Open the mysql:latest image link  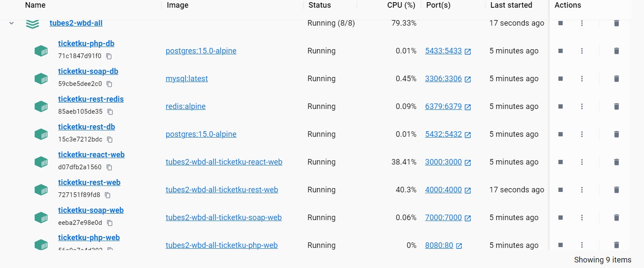pos(187,79)
